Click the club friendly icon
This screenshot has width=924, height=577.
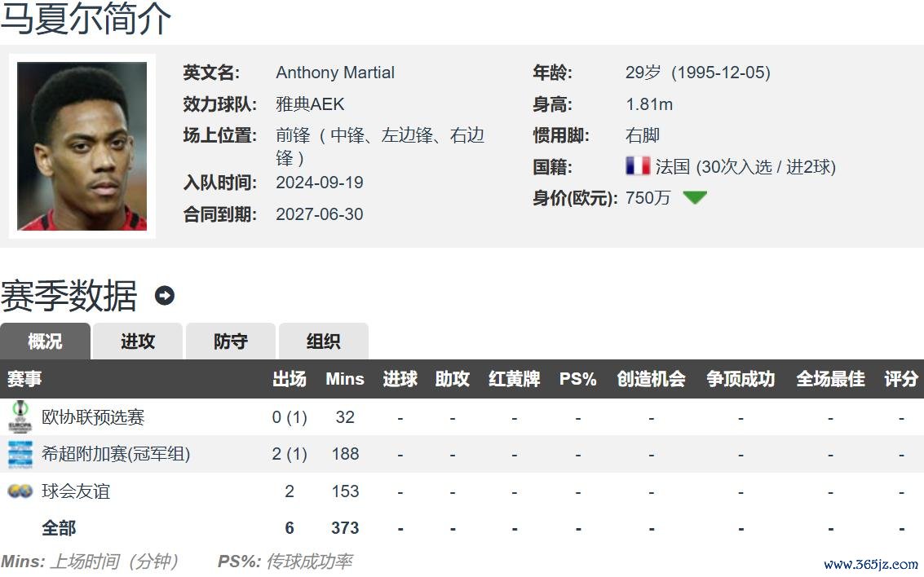point(20,491)
